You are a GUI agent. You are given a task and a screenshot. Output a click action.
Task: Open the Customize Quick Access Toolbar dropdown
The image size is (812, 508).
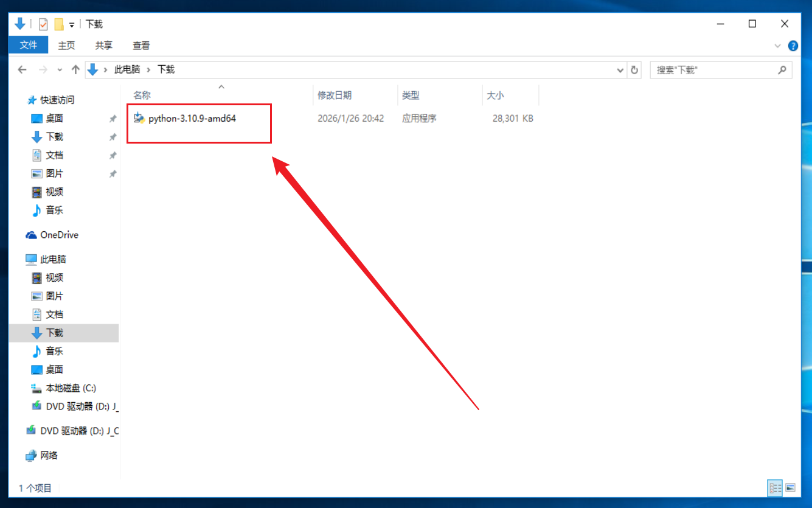point(72,24)
